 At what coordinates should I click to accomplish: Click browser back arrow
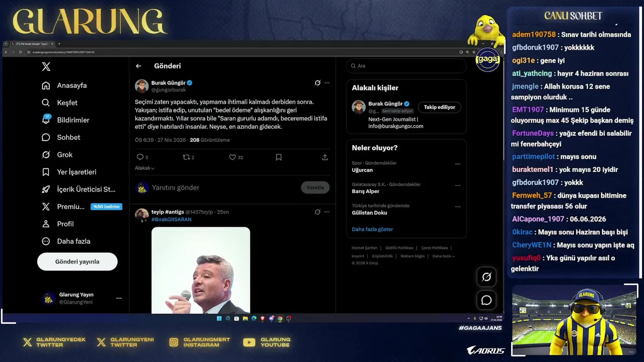coord(6,52)
